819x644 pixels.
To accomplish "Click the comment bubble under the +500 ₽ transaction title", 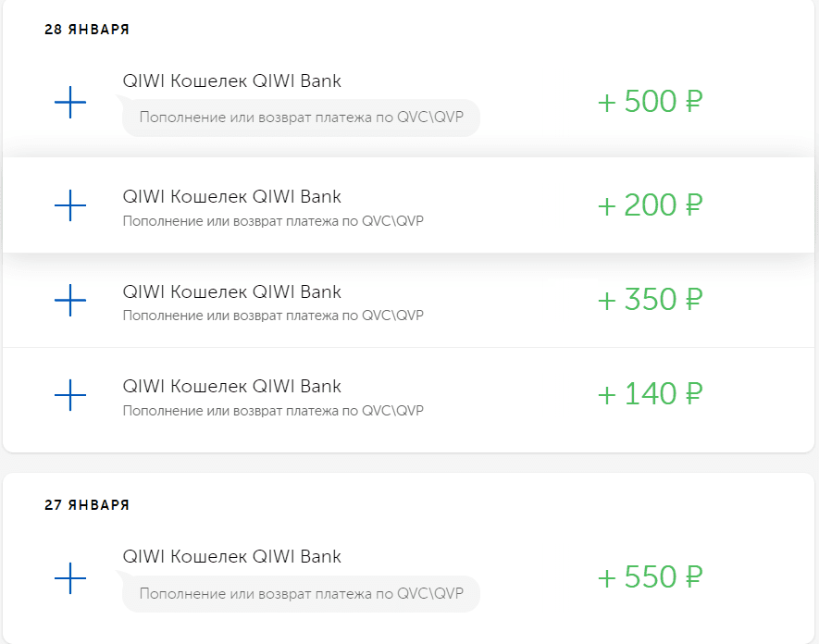I will coord(301,118).
